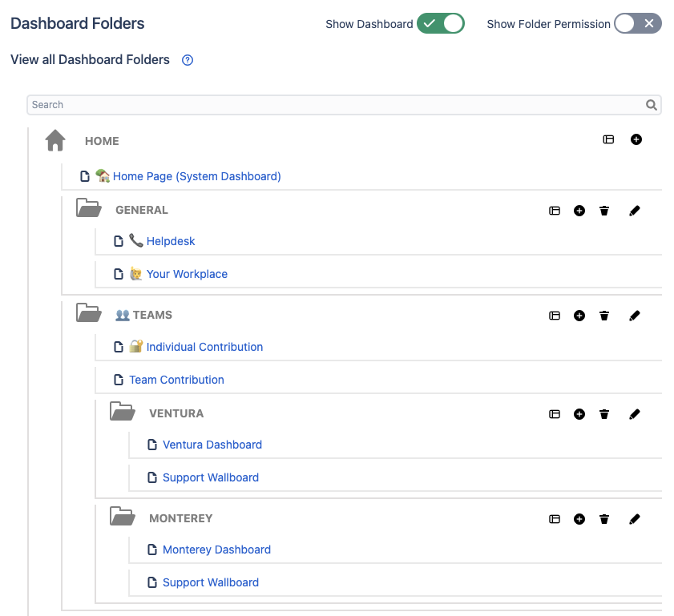Collapse the GENERAL folder
The width and height of the screenshot is (674, 616).
click(89, 207)
